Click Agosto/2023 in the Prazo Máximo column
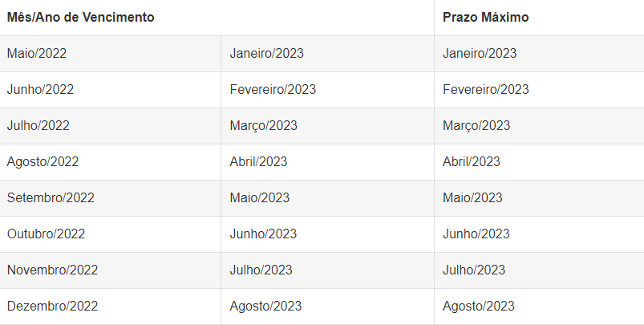The image size is (644, 325). [479, 307]
